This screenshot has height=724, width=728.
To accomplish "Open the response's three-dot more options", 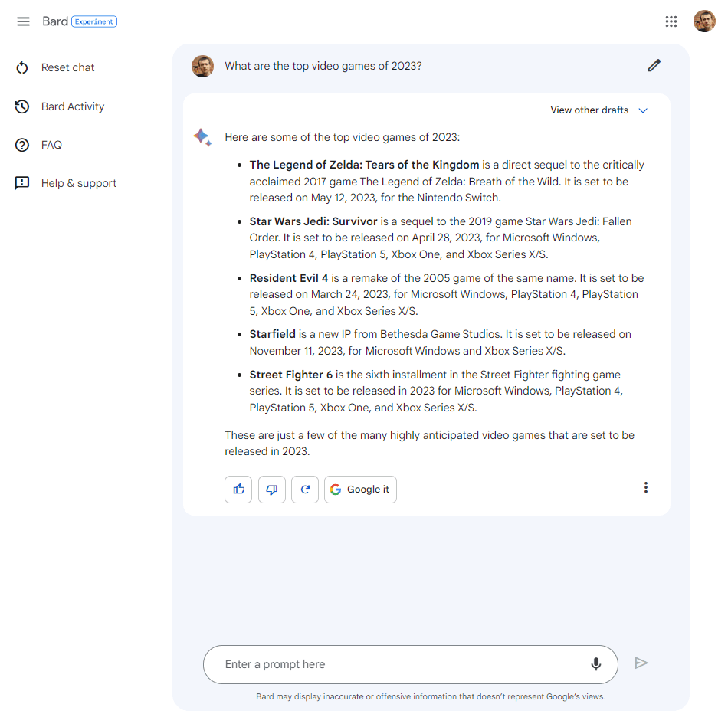I will click(x=646, y=488).
